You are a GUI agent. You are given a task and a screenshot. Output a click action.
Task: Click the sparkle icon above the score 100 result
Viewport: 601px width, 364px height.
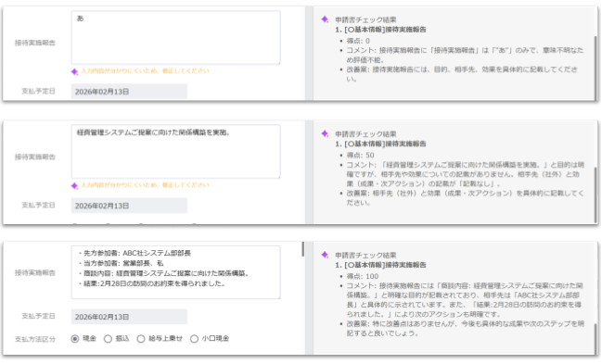coord(325,255)
